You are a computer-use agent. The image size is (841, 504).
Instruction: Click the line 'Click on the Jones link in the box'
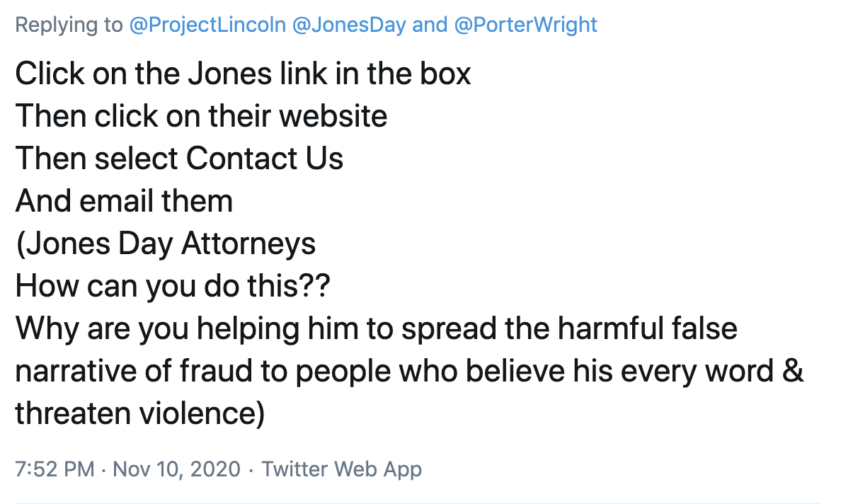[x=243, y=74]
